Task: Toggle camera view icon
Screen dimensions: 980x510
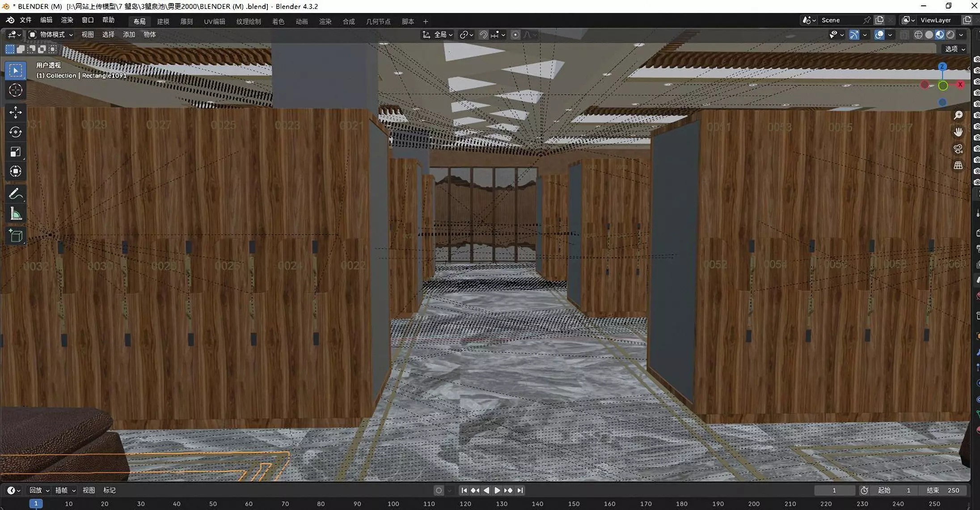Action: (x=958, y=149)
